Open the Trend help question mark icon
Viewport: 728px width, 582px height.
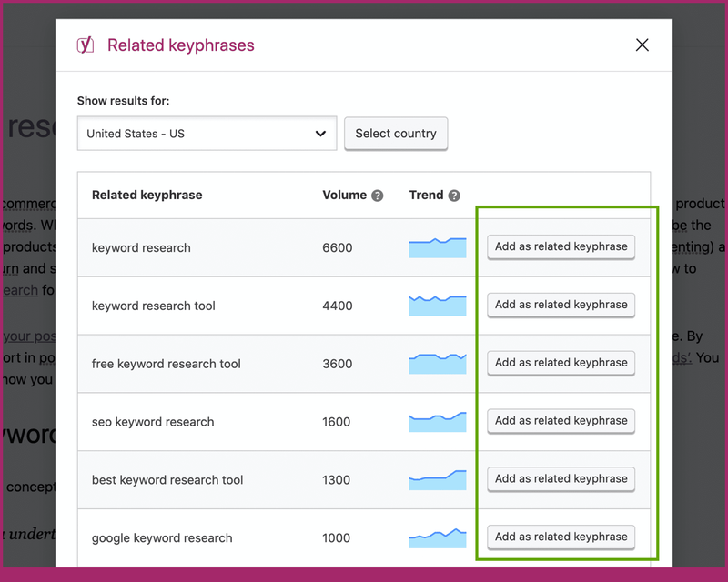point(454,196)
